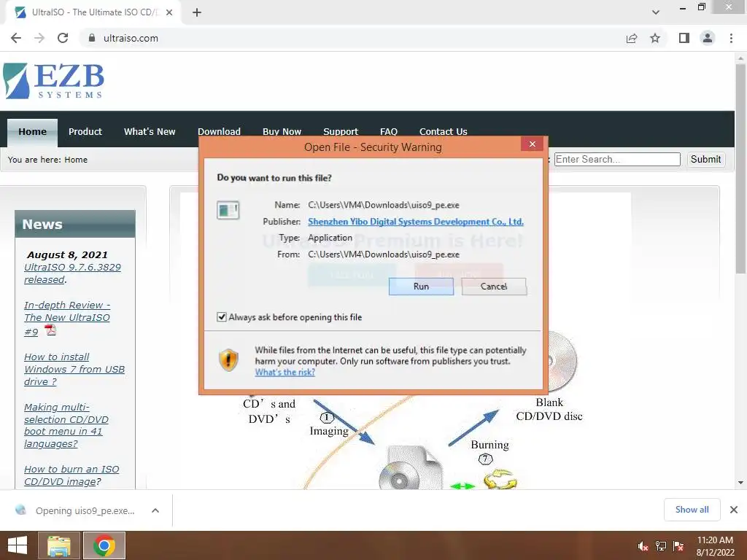This screenshot has height=560, width=747.
Task: Close the UltraISO browser tab
Action: 169,12
